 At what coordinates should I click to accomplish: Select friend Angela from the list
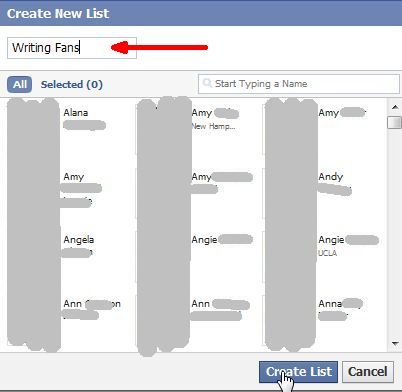79,240
